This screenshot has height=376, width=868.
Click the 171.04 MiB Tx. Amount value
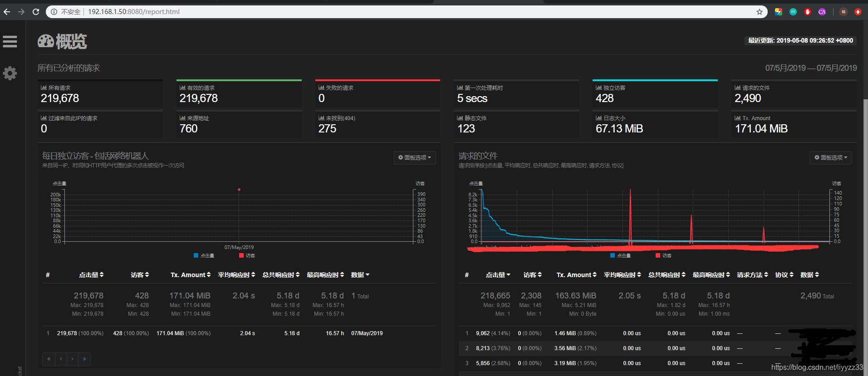761,129
